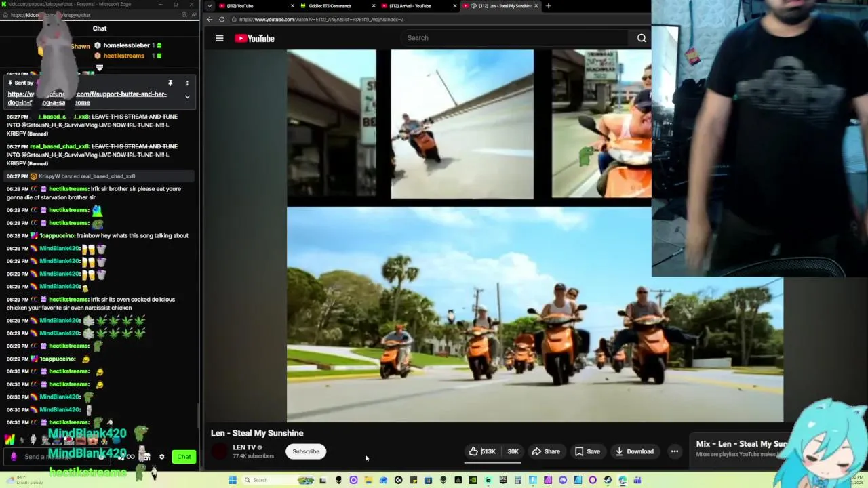868x488 pixels.
Task: Open LEN TV channel name link
Action: point(244,447)
